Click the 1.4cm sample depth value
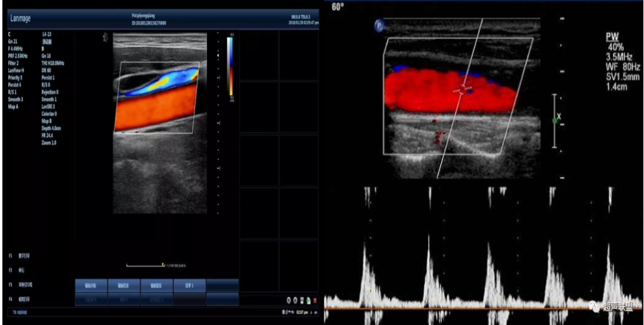Screen dimensions: 644x325 pos(617,86)
